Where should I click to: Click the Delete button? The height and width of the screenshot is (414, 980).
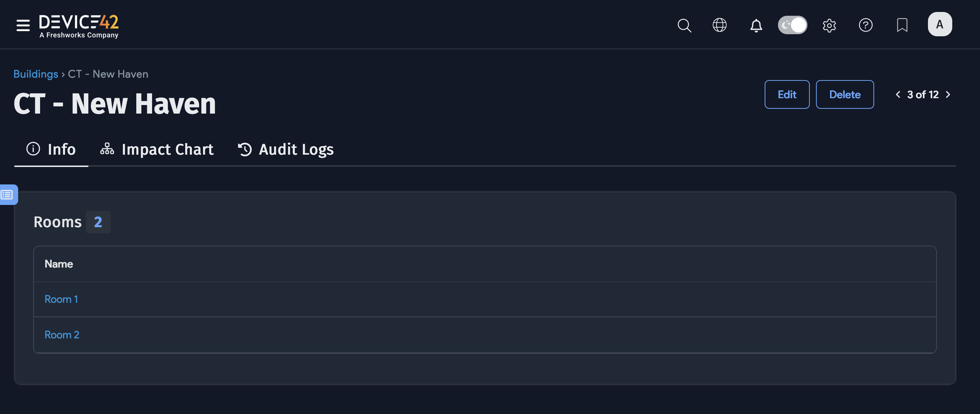(x=844, y=95)
